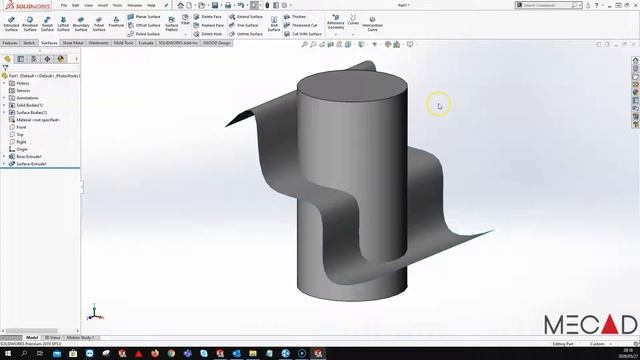Open the ConfigurationManager panel tab

click(x=34, y=59)
